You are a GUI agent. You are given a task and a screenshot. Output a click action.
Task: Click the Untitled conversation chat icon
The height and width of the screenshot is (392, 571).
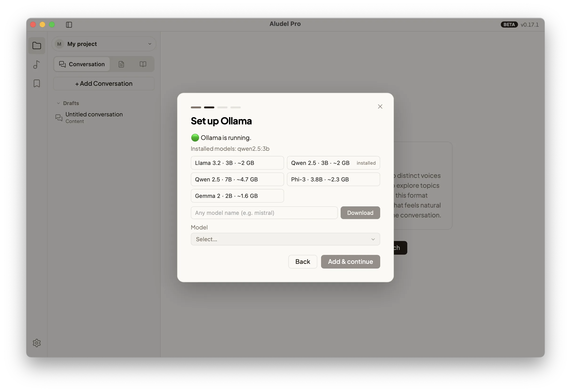(x=59, y=118)
